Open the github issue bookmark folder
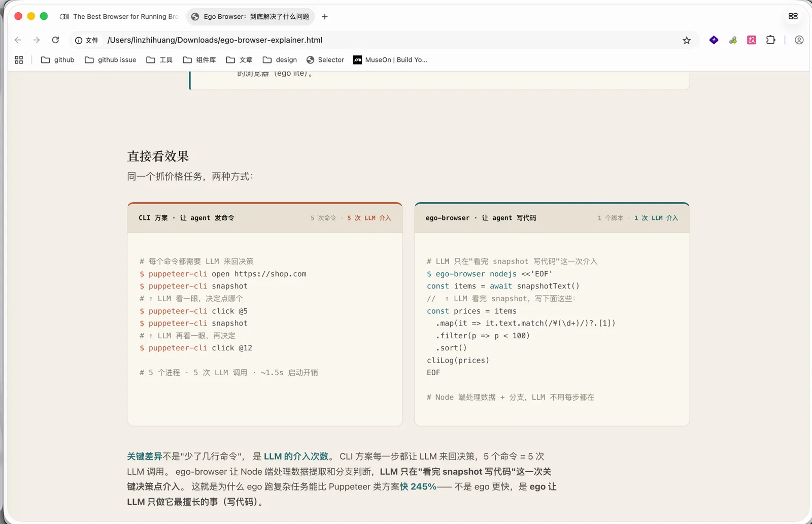 110,60
